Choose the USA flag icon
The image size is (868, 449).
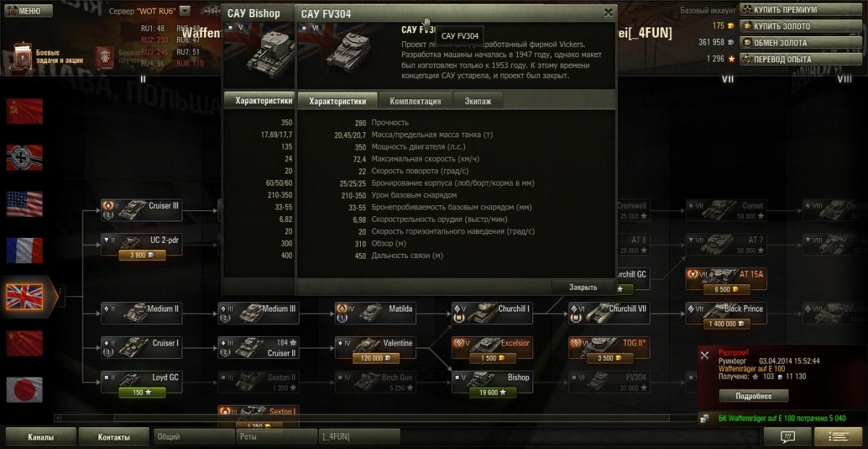[25, 204]
